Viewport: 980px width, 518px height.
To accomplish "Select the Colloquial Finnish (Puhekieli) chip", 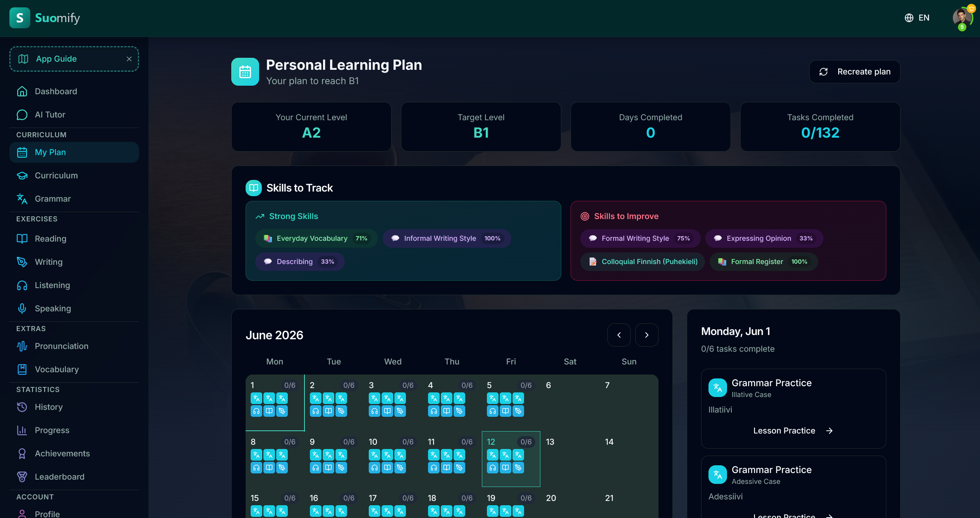I will tap(642, 262).
